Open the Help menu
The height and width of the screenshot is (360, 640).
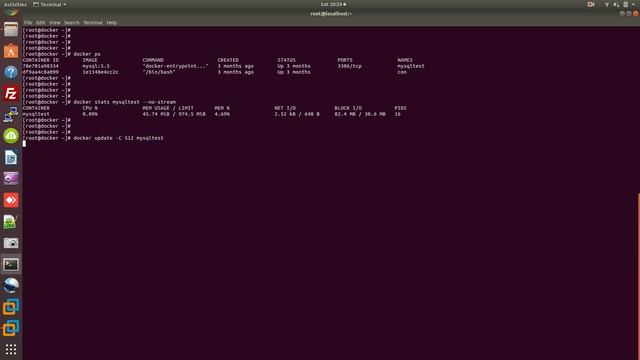(111, 22)
